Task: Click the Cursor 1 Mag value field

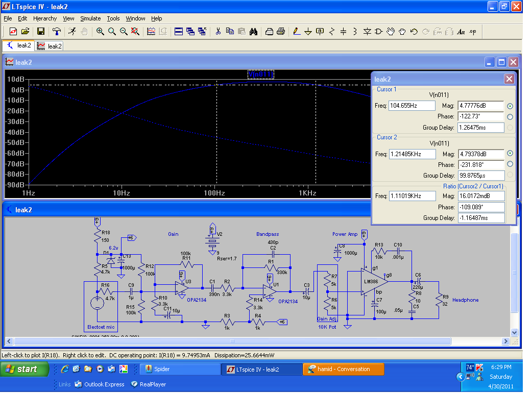Action: click(x=481, y=106)
